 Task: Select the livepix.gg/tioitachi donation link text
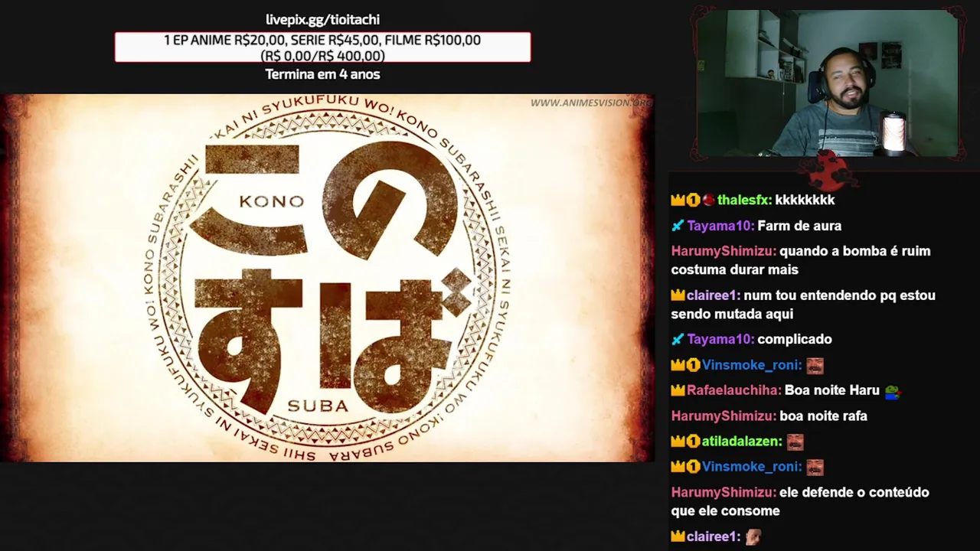click(x=322, y=20)
